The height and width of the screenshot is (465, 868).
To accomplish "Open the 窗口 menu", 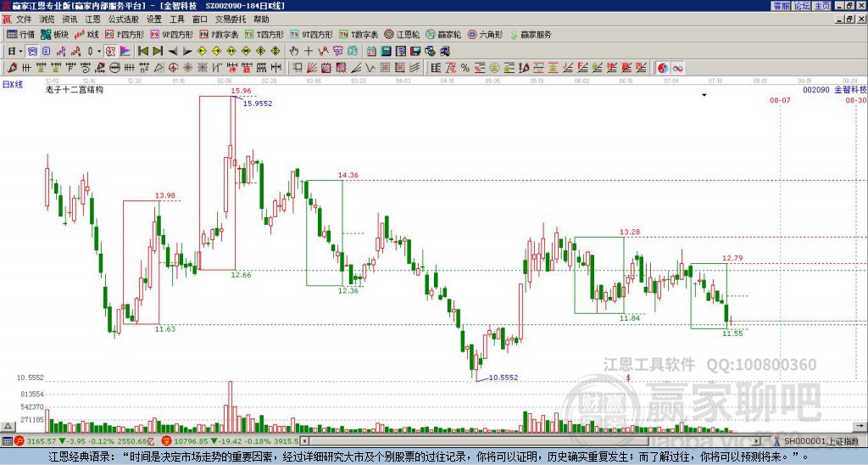I will point(200,20).
